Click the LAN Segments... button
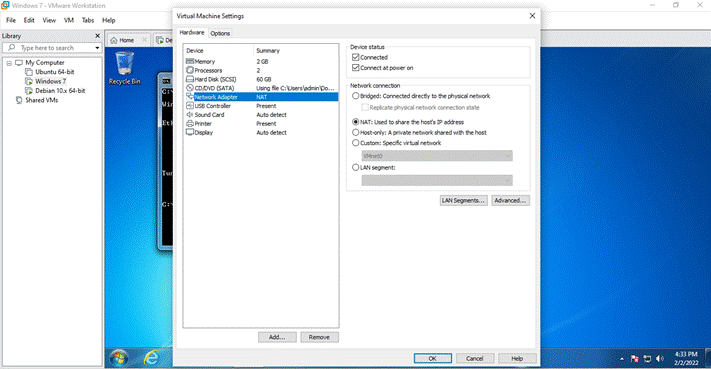711x369 pixels. [x=463, y=200]
